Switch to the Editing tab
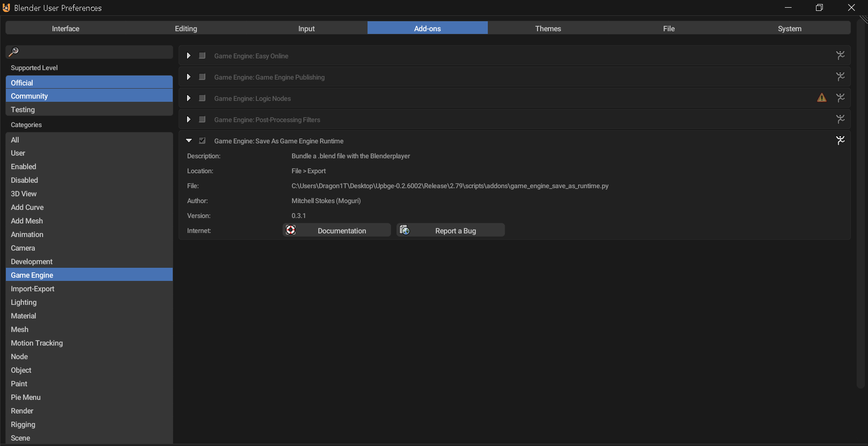 (x=186, y=28)
